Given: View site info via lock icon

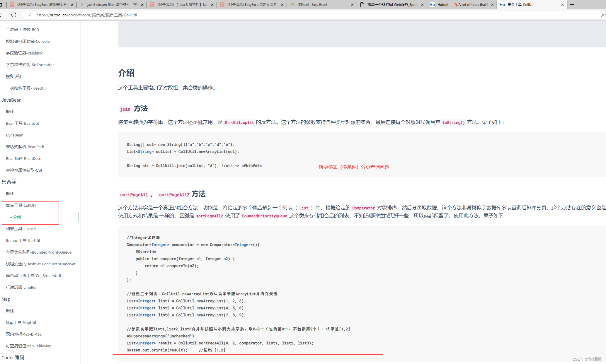Looking at the screenshot, I should (x=30, y=15).
